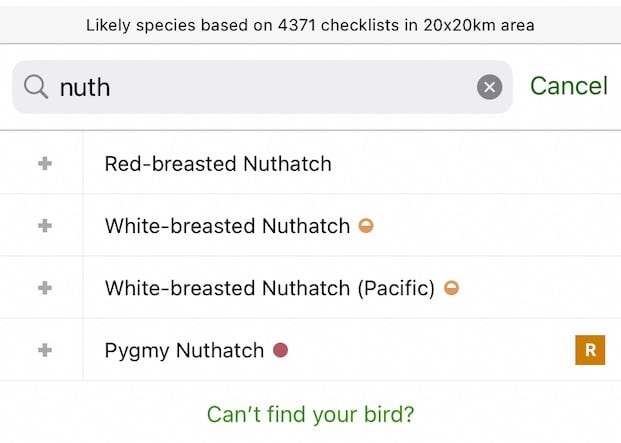Open the "Can't find your bird?" link
The height and width of the screenshot is (443, 621).
point(310,413)
